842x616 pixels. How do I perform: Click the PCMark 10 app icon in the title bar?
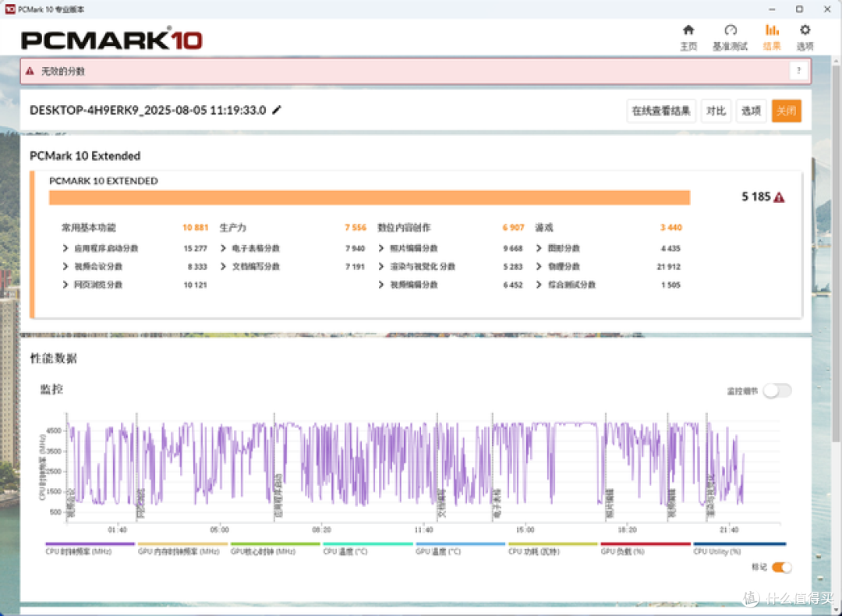click(x=9, y=9)
